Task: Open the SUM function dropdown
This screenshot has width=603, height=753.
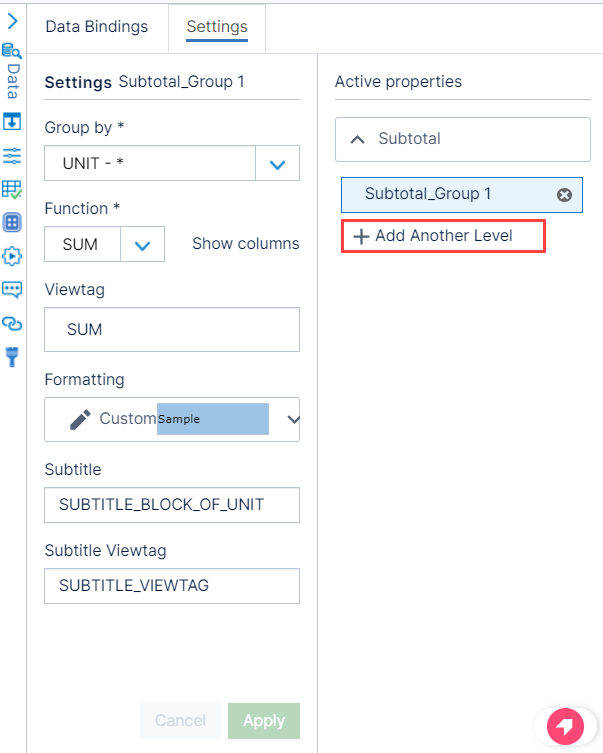Action: pyautogui.click(x=142, y=244)
